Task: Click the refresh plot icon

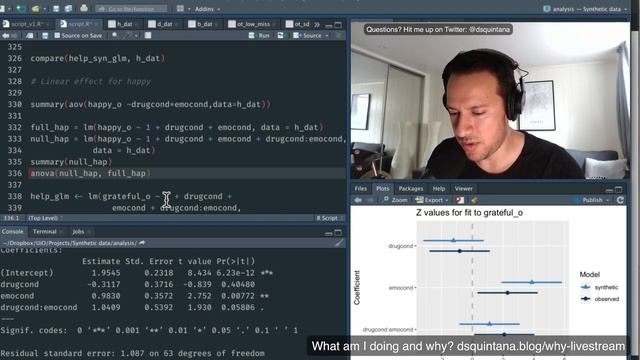Action: coord(620,200)
